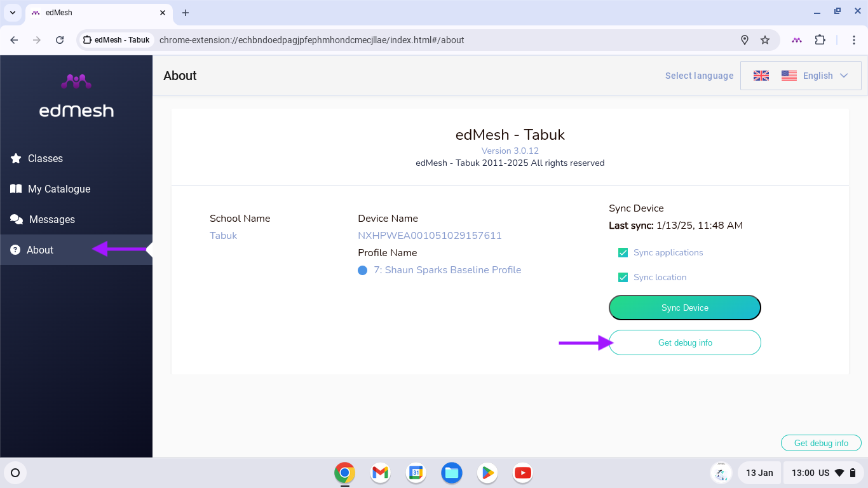Open Chrome from the shelf
The height and width of the screenshot is (488, 868).
point(345,473)
